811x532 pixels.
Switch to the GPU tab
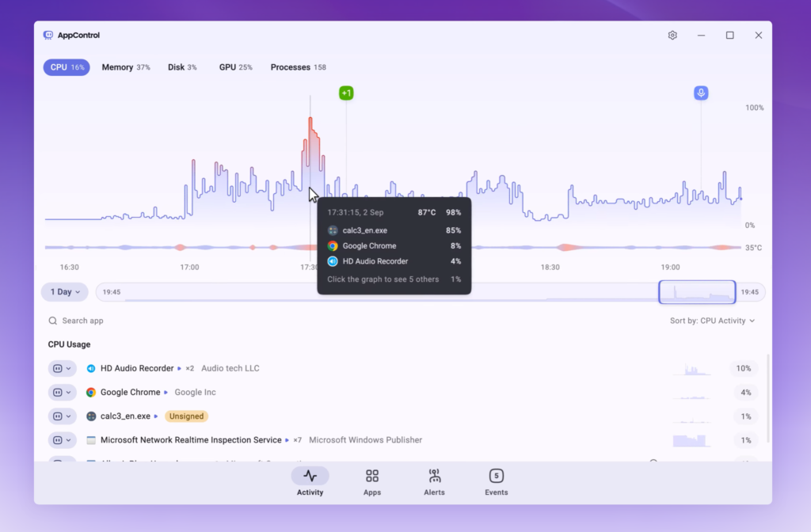[x=235, y=67]
